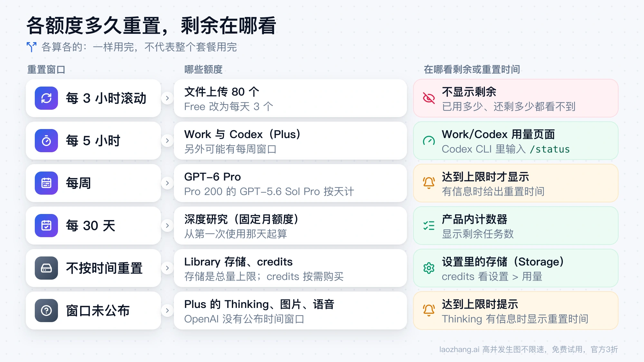Screen dimensions: 644x362
Task: Select the 深度研究（固定月额度）title
Action: click(241, 219)
